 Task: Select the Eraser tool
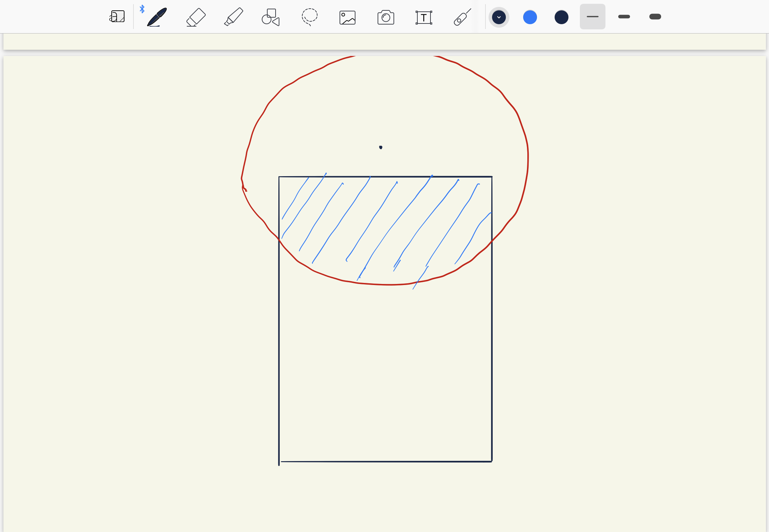pyautogui.click(x=195, y=16)
